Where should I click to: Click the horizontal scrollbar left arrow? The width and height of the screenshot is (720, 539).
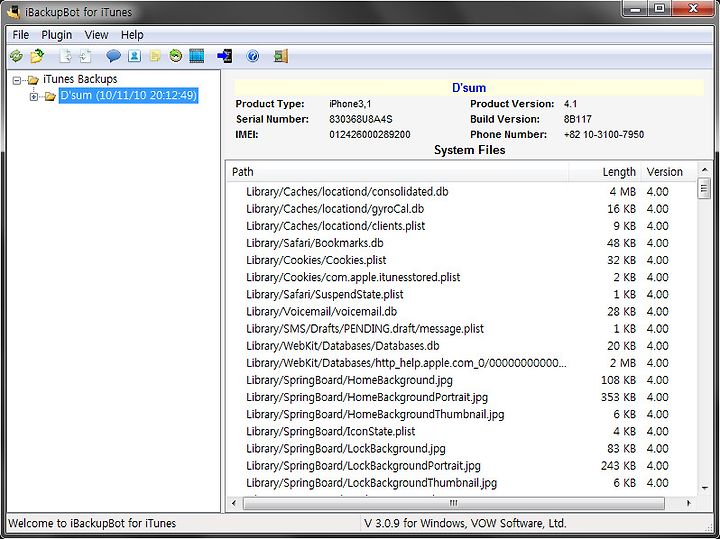click(x=234, y=503)
